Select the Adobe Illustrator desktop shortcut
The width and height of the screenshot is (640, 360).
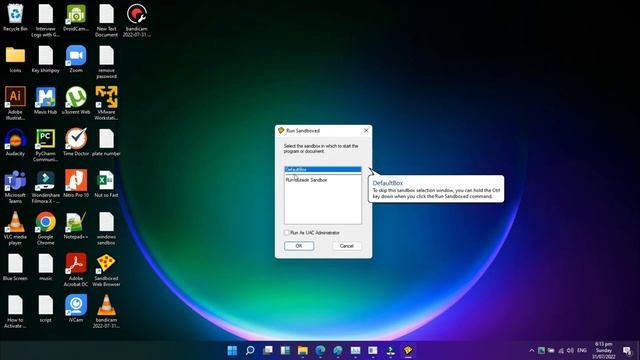[15, 103]
